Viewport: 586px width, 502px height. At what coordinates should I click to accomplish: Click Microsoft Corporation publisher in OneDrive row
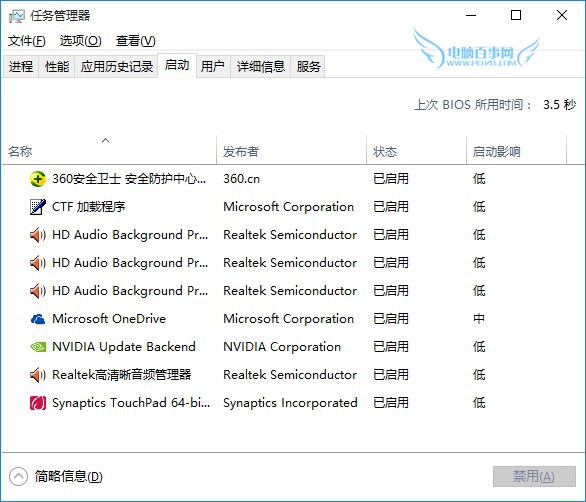point(289,319)
